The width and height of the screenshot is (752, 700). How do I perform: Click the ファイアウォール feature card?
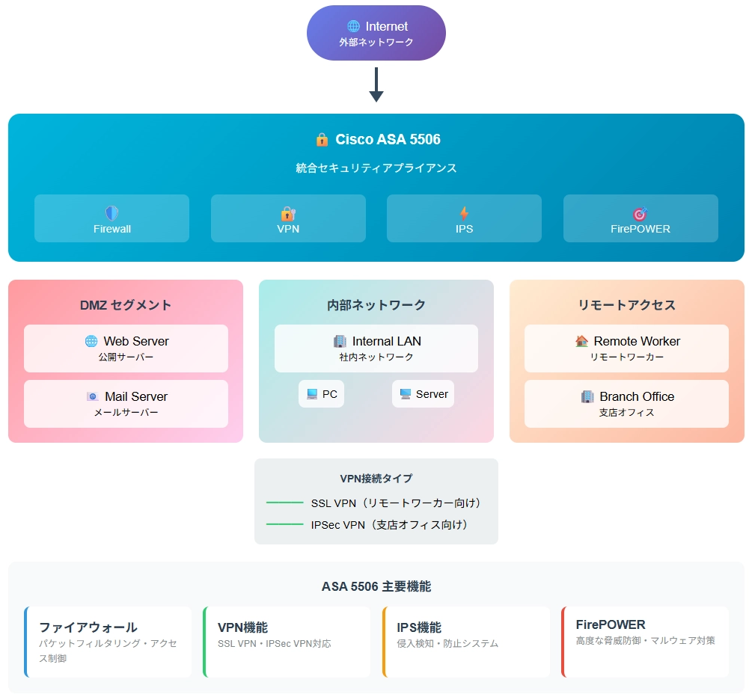pos(108,642)
